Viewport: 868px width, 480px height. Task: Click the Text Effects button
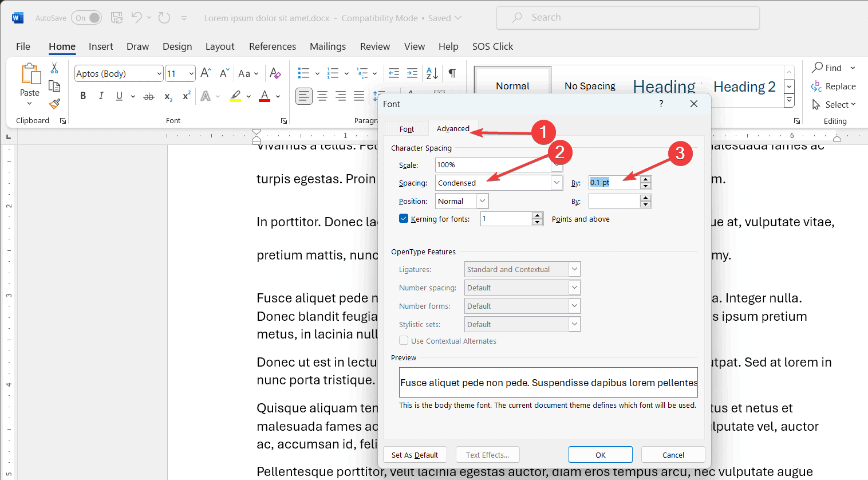point(487,455)
